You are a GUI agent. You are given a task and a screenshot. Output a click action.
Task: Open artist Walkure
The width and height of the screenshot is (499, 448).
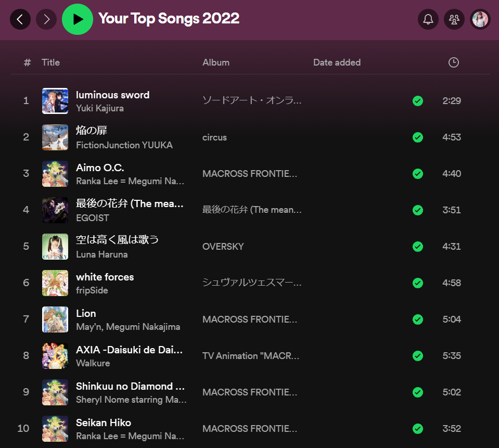coord(93,363)
